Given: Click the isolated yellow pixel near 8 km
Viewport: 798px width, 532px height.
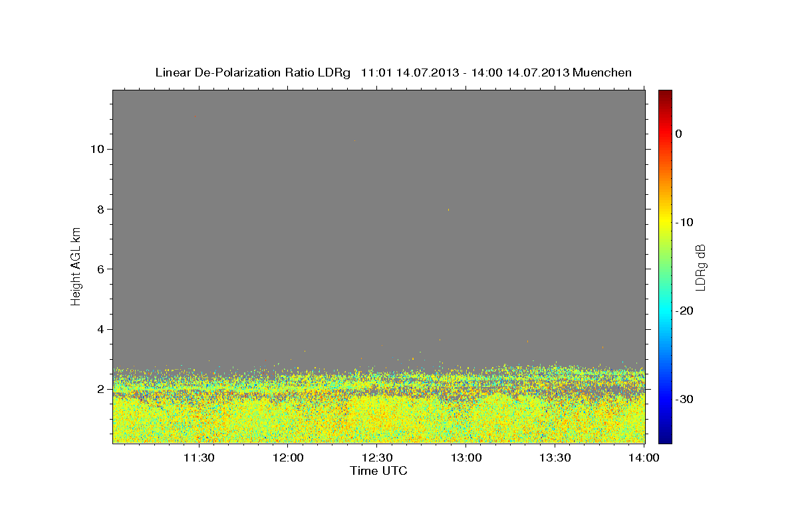Looking at the screenshot, I should [448, 209].
